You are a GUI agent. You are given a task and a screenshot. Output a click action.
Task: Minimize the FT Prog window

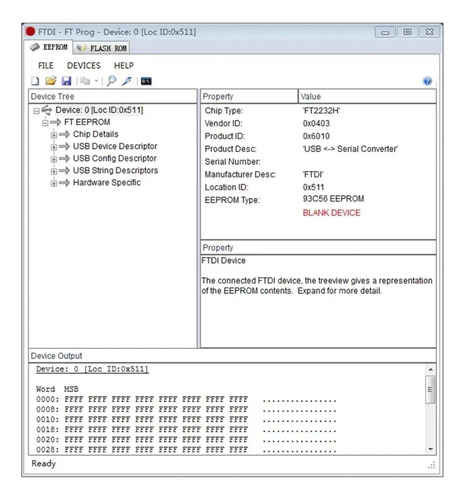[x=385, y=32]
